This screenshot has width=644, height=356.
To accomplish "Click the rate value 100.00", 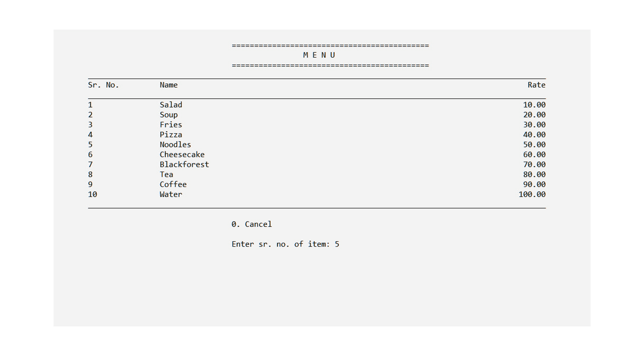I will [x=532, y=194].
